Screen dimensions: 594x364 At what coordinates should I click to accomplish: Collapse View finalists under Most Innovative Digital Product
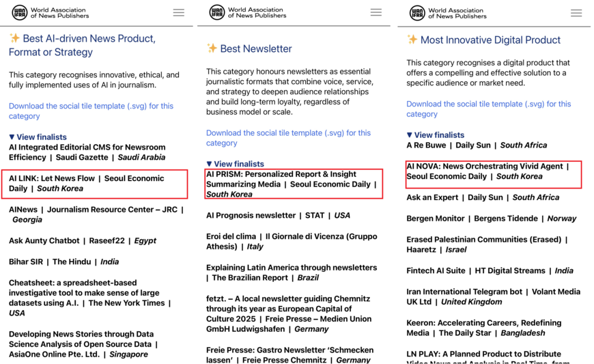tap(435, 135)
